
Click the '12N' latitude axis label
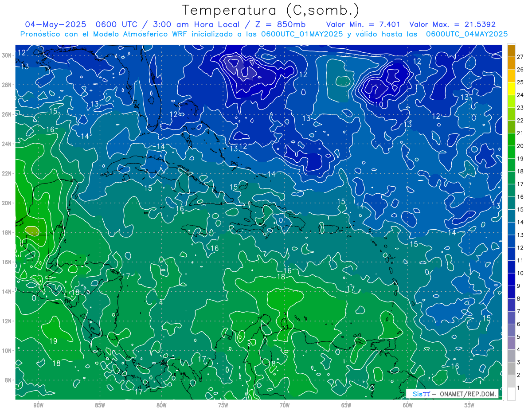[x=7, y=321]
